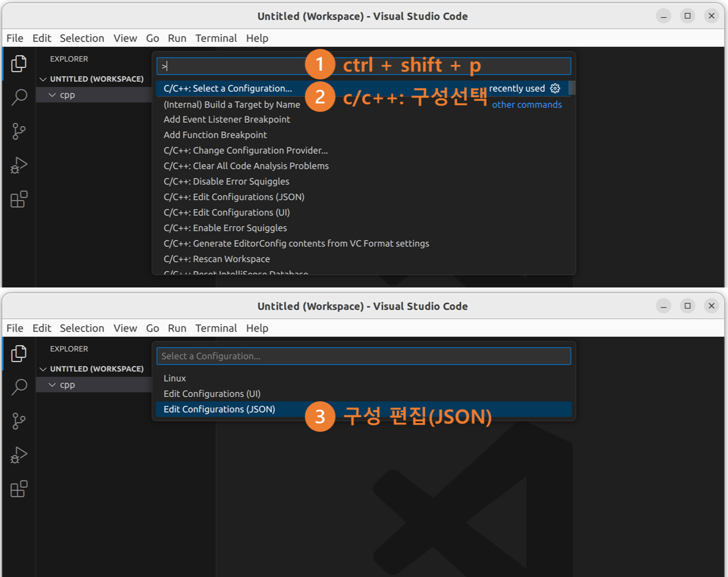Open Help menu in bottom window

[x=257, y=328]
